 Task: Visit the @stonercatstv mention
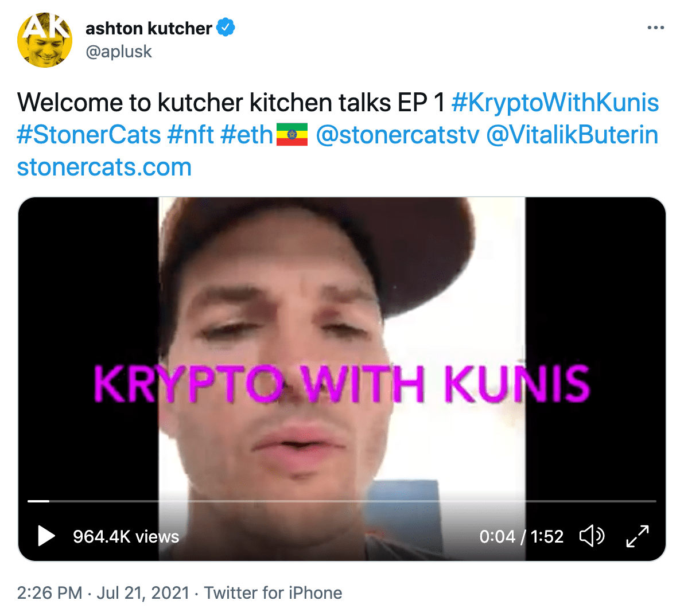tap(398, 135)
